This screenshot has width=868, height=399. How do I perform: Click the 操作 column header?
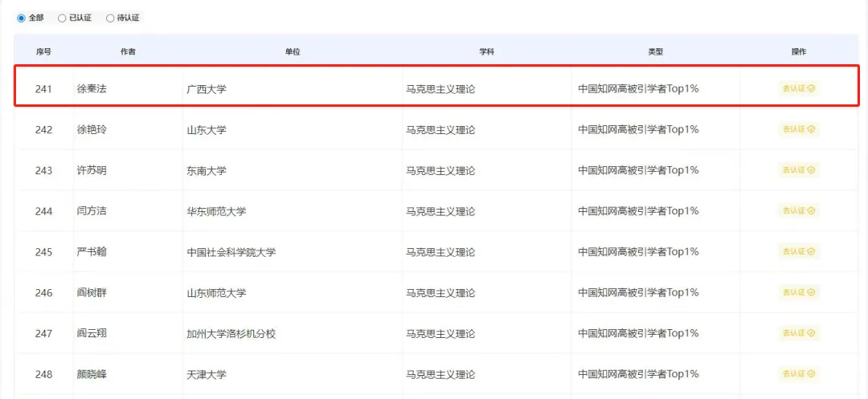click(798, 51)
